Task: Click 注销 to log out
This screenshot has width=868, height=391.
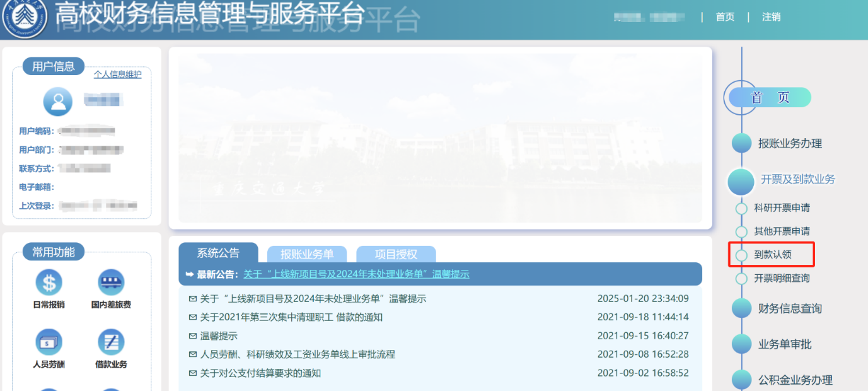Action: click(x=771, y=17)
